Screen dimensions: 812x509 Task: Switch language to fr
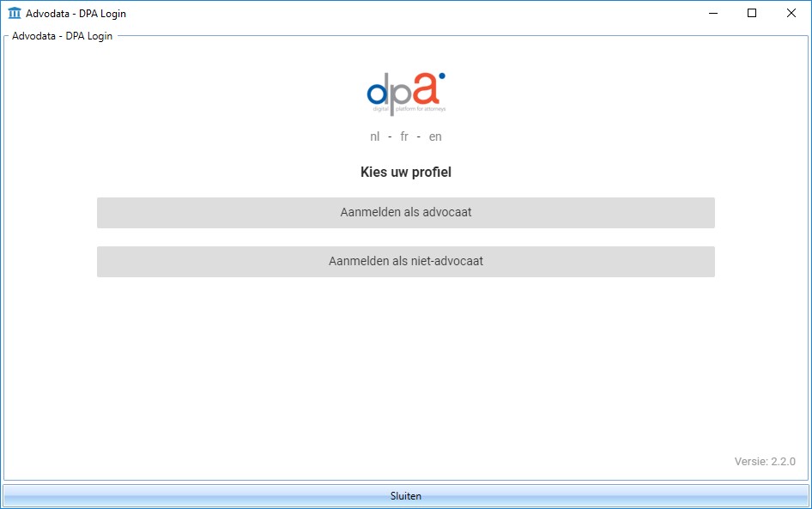coord(404,136)
